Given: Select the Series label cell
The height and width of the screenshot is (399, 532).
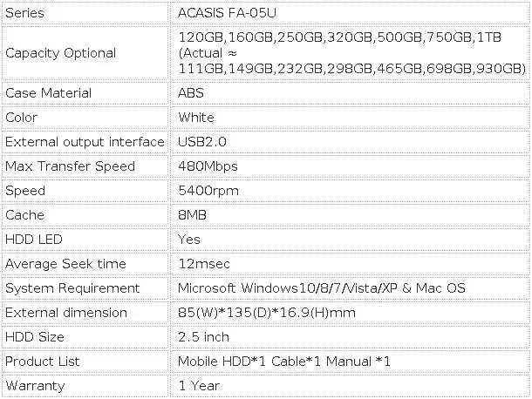Looking at the screenshot, I should coord(24,15).
